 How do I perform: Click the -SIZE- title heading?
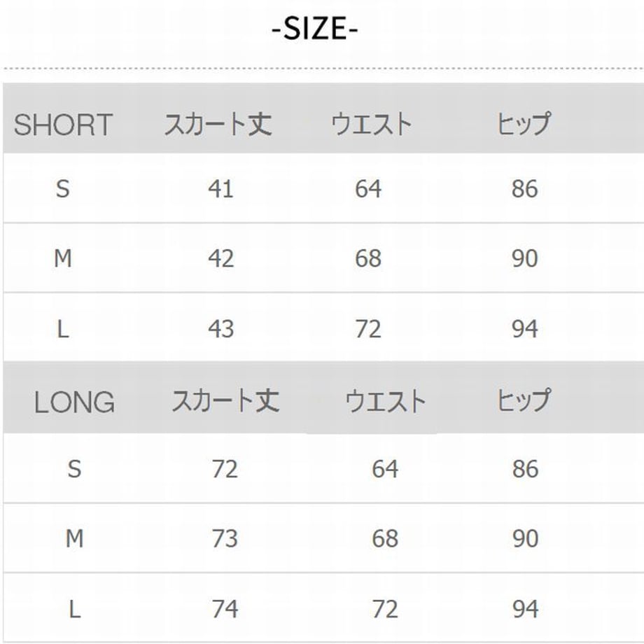coord(315,29)
